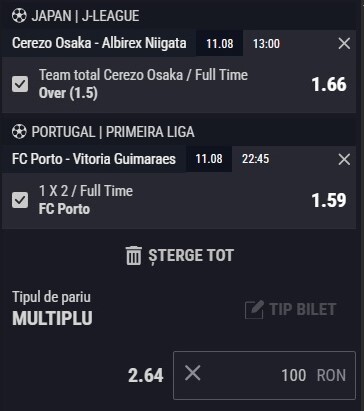
Task: Click the FC Porto - Vitoria Guimaraes match title
Action: 94,159
